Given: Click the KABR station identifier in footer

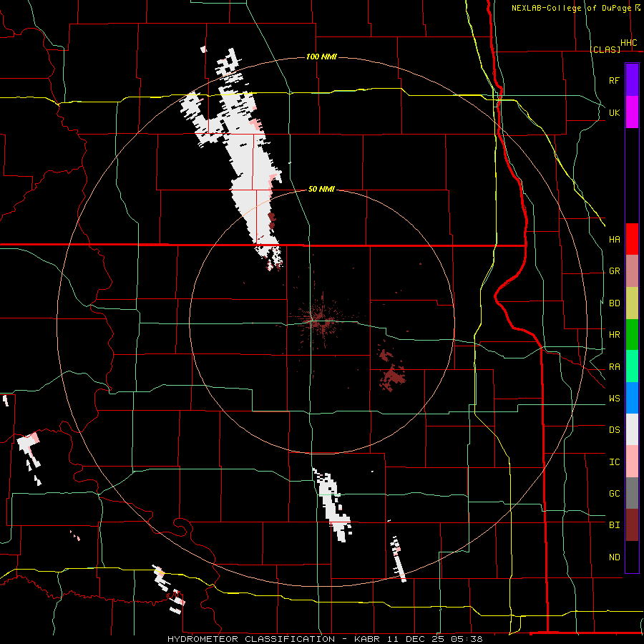Looking at the screenshot, I should (x=368, y=639).
